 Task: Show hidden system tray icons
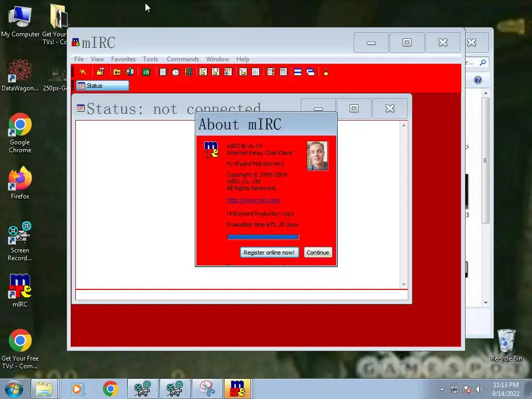(x=442, y=389)
